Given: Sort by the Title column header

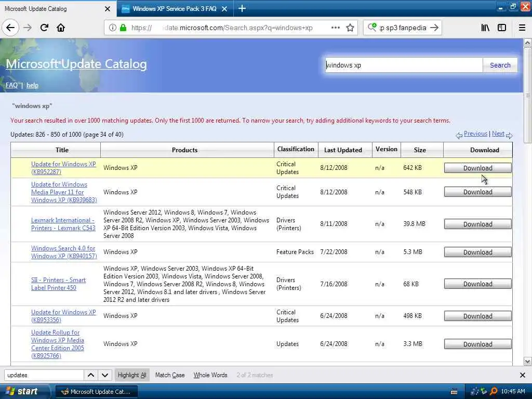Looking at the screenshot, I should [62, 150].
